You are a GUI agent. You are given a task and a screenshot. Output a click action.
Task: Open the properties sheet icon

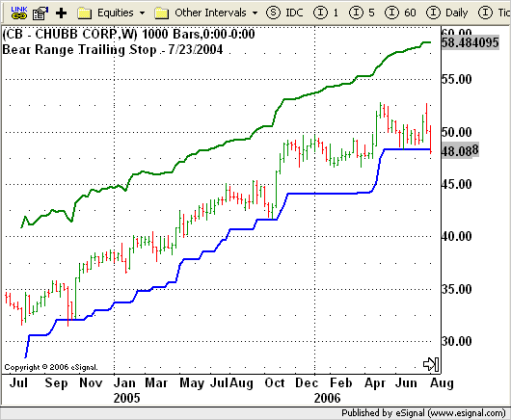coord(40,13)
